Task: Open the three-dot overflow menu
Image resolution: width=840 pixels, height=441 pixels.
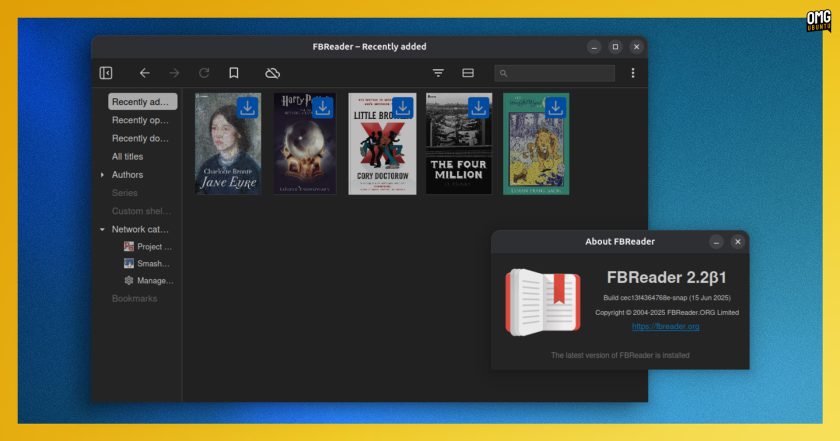Action: (633, 73)
